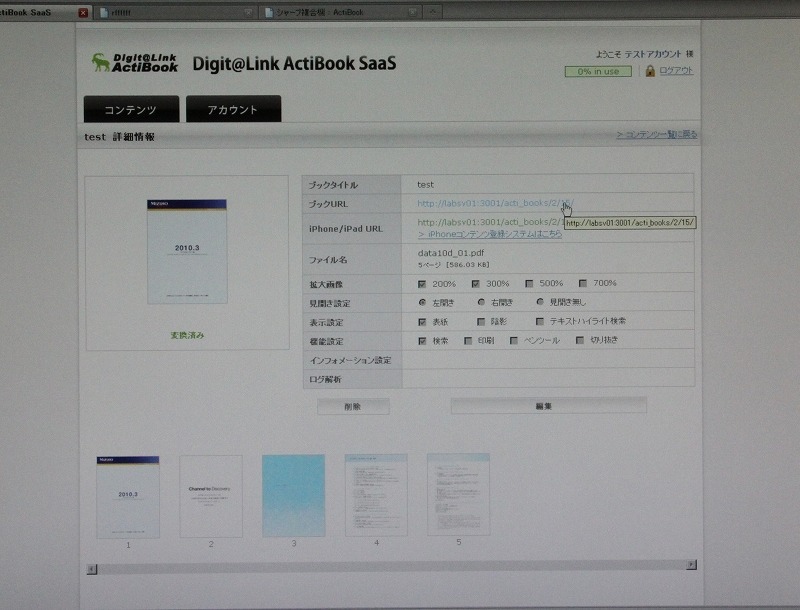
Task: Click the インフォメーション設定 row label
Action: [351, 361]
